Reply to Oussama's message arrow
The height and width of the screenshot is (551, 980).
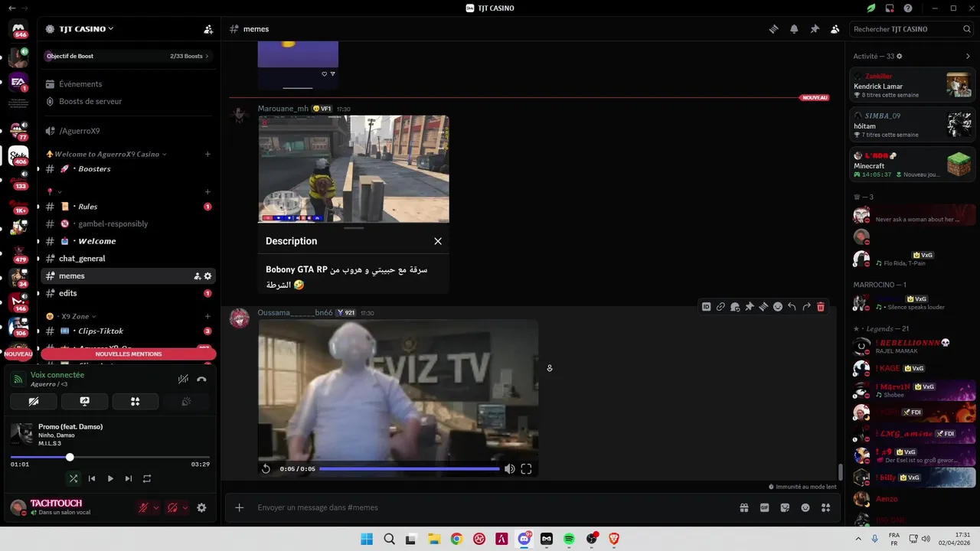coord(792,307)
